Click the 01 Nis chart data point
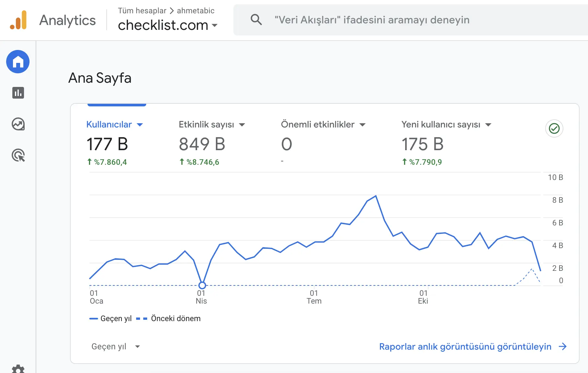Viewport: 588px width, 373px height. (x=202, y=285)
